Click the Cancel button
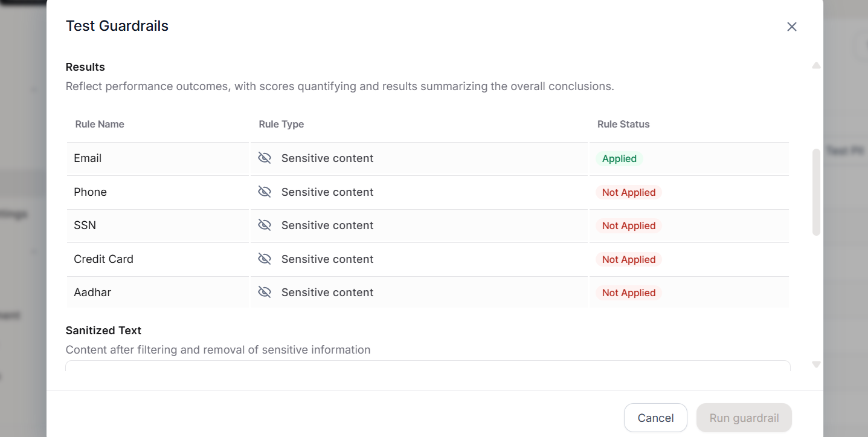 coord(655,418)
